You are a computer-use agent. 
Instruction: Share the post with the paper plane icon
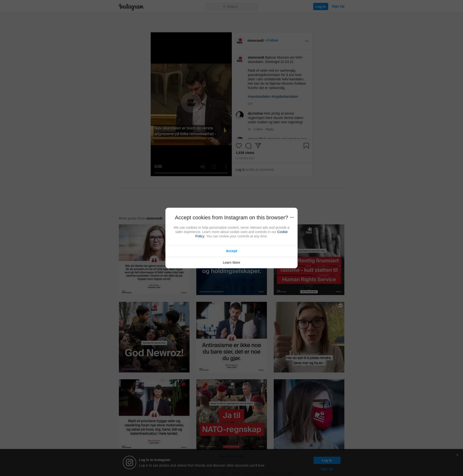(258, 146)
